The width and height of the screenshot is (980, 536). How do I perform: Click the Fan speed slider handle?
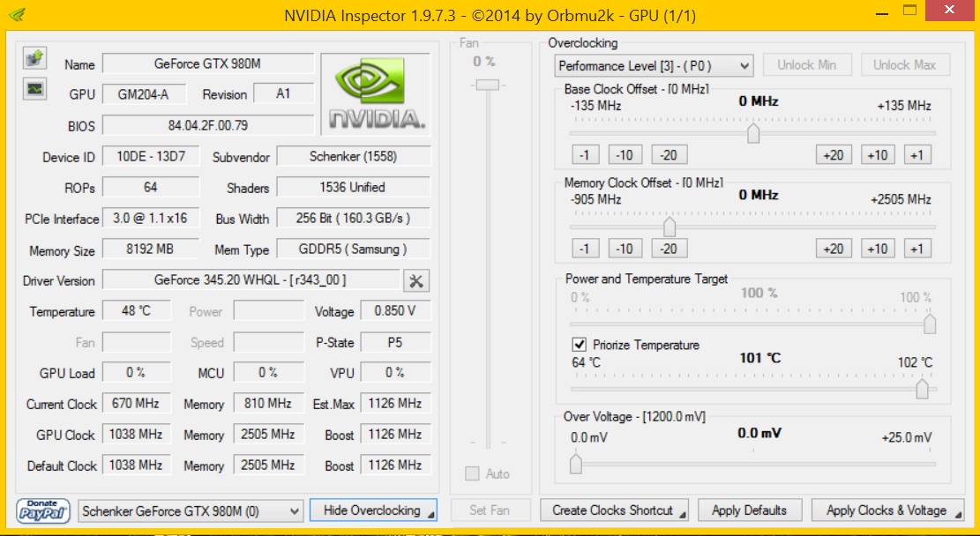coord(487,85)
